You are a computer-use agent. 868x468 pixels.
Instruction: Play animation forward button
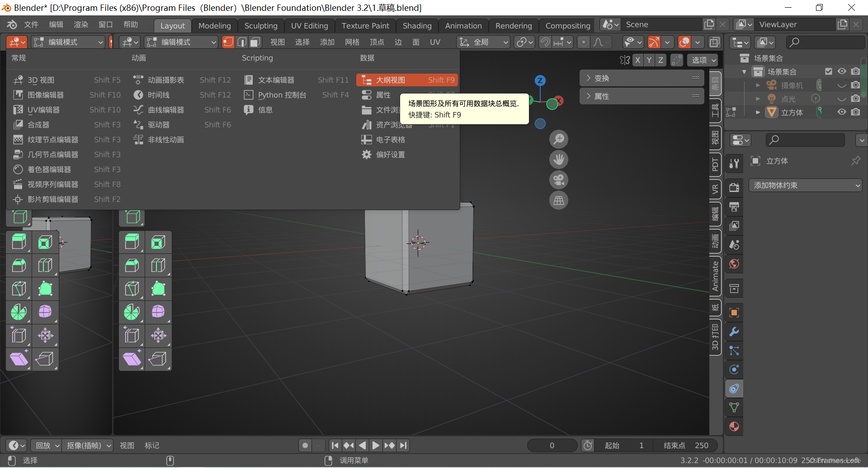click(x=375, y=445)
